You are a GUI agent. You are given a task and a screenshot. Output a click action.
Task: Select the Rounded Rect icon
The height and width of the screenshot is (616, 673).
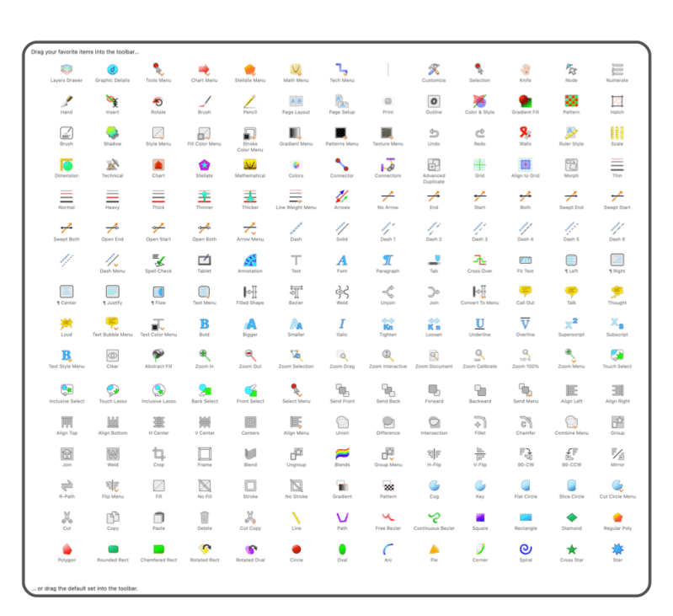click(113, 549)
